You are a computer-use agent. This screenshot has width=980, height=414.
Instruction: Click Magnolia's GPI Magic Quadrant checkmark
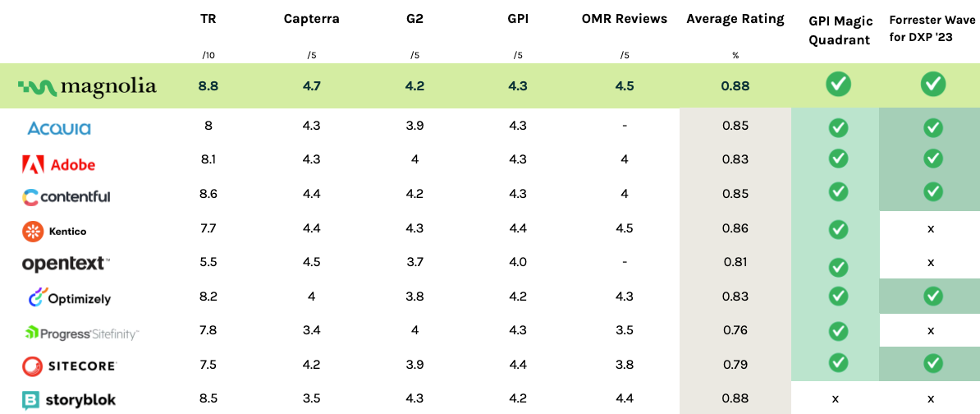pyautogui.click(x=838, y=84)
